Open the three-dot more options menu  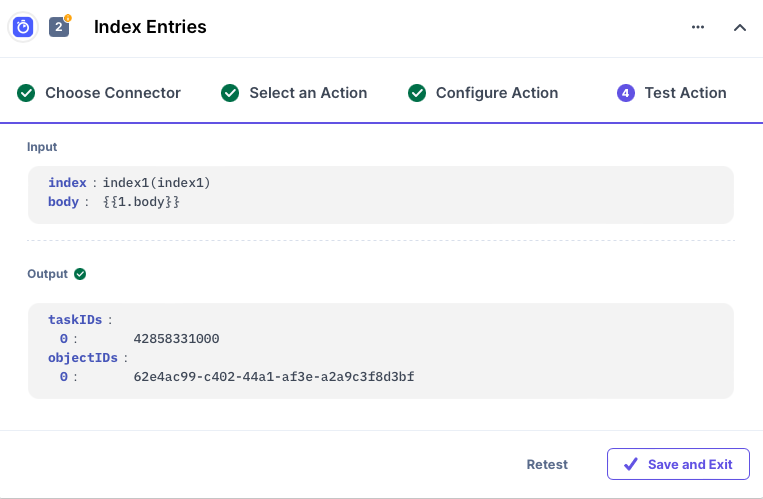tap(698, 27)
